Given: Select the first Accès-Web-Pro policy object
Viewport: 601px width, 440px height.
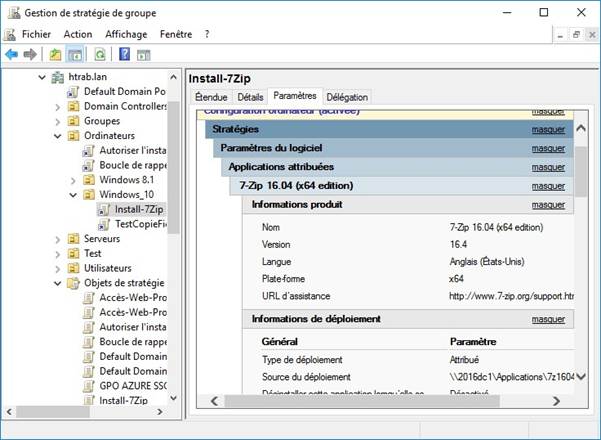Looking at the screenshot, I should (133, 298).
